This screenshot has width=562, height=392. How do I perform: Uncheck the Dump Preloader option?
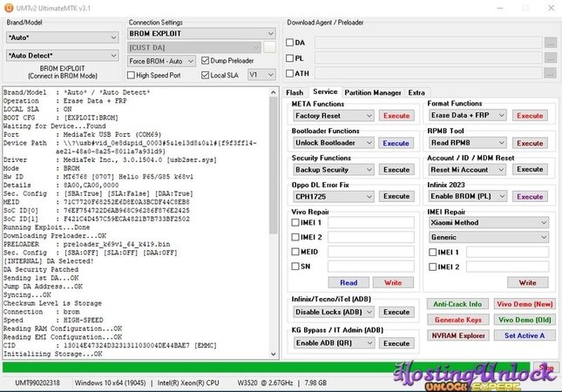[206, 61]
